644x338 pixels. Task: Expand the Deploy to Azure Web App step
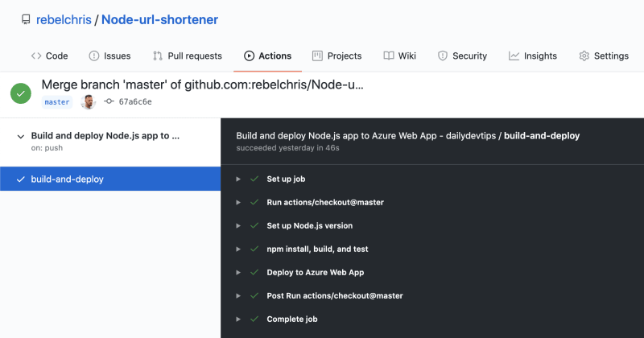[x=238, y=273]
